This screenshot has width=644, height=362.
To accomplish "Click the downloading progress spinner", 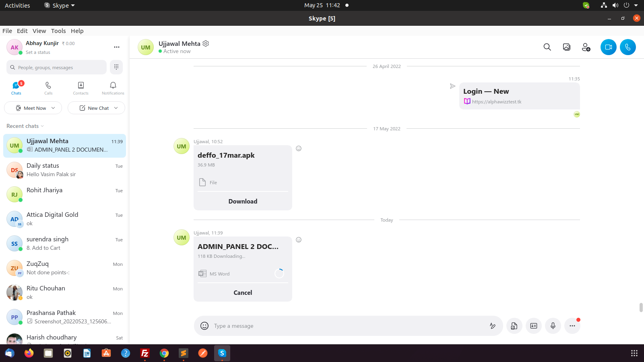I will (279, 274).
